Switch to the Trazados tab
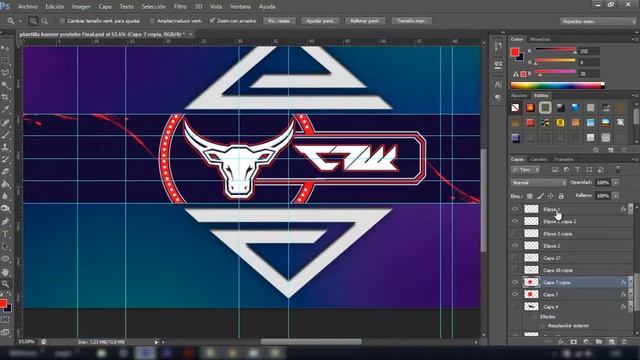 pyautogui.click(x=564, y=159)
